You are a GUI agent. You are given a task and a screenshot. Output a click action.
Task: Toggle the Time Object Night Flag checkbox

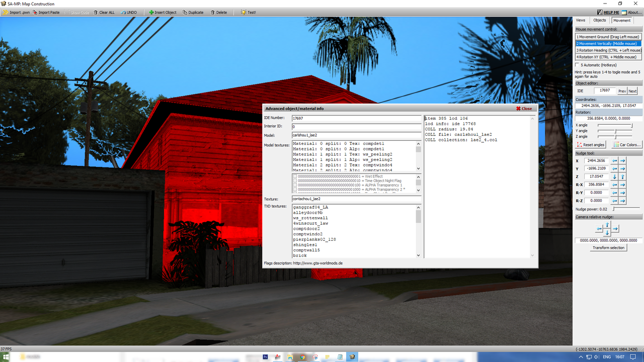click(295, 181)
